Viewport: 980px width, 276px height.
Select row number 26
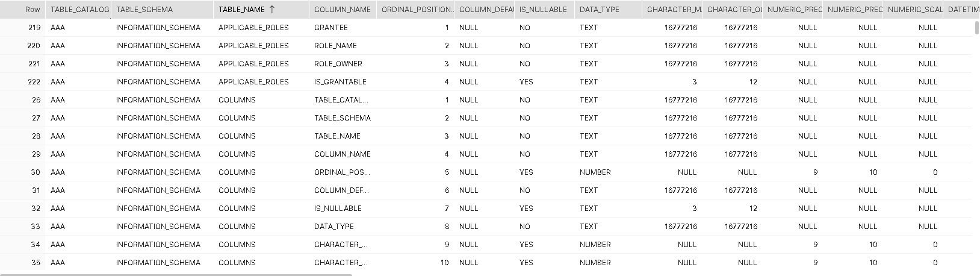[x=36, y=100]
